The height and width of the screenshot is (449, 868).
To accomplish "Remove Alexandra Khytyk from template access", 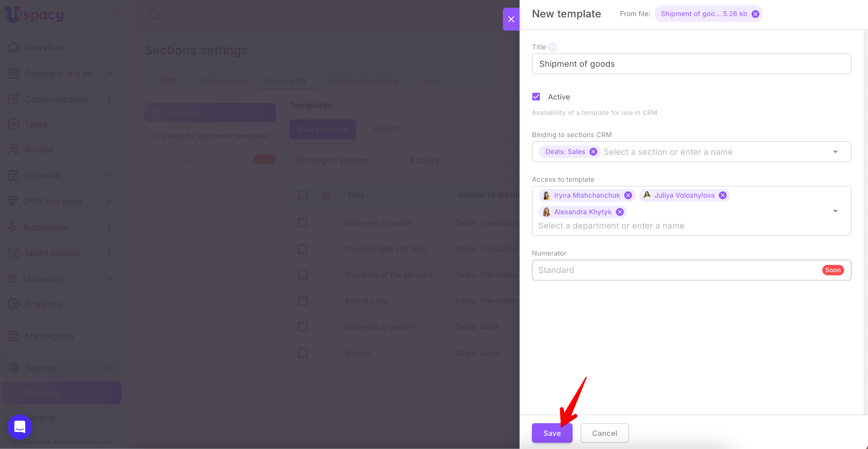I will (620, 212).
